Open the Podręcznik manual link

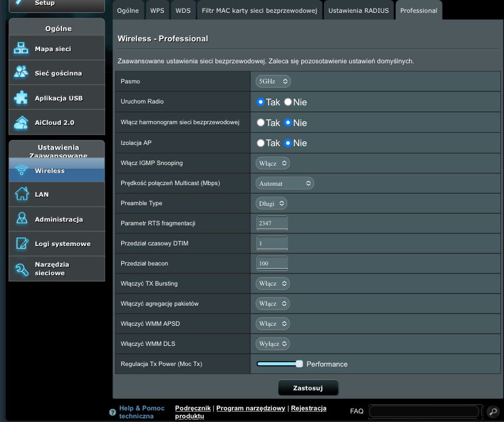coord(192,408)
